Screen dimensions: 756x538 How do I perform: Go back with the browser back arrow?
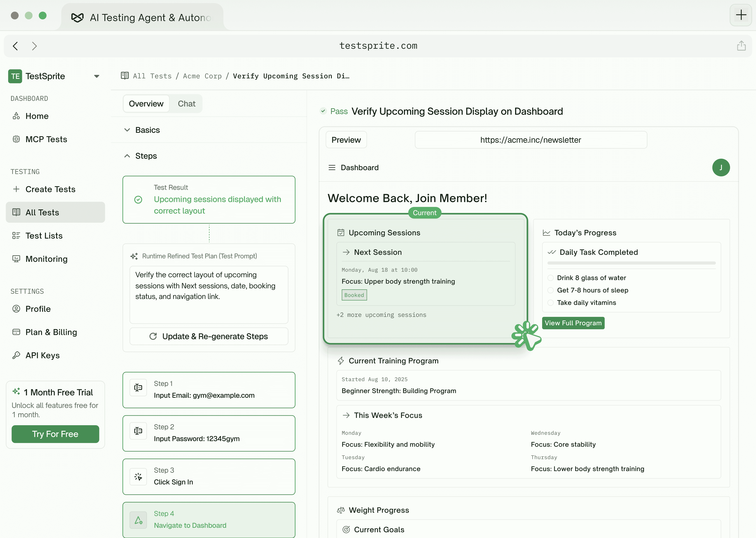point(15,46)
